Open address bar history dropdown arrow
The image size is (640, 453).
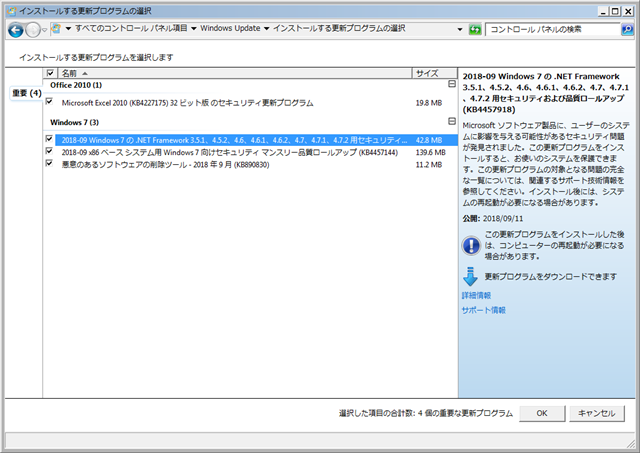coord(460,29)
